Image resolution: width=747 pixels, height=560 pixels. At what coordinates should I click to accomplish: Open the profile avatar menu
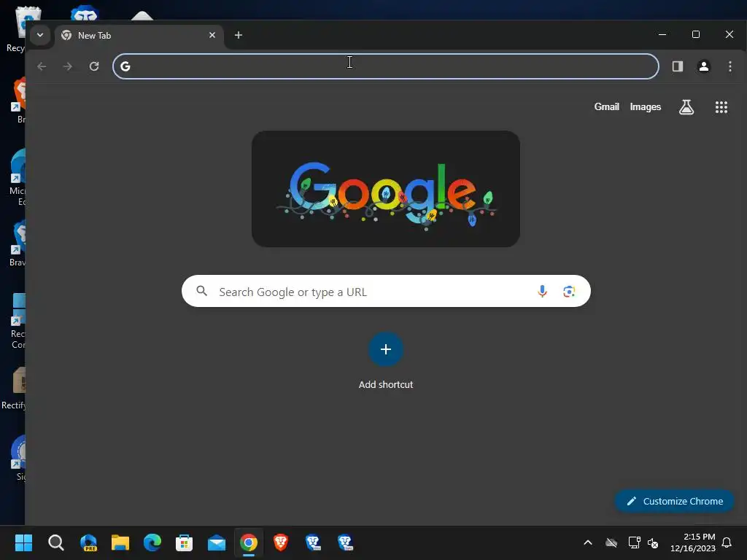pyautogui.click(x=704, y=66)
